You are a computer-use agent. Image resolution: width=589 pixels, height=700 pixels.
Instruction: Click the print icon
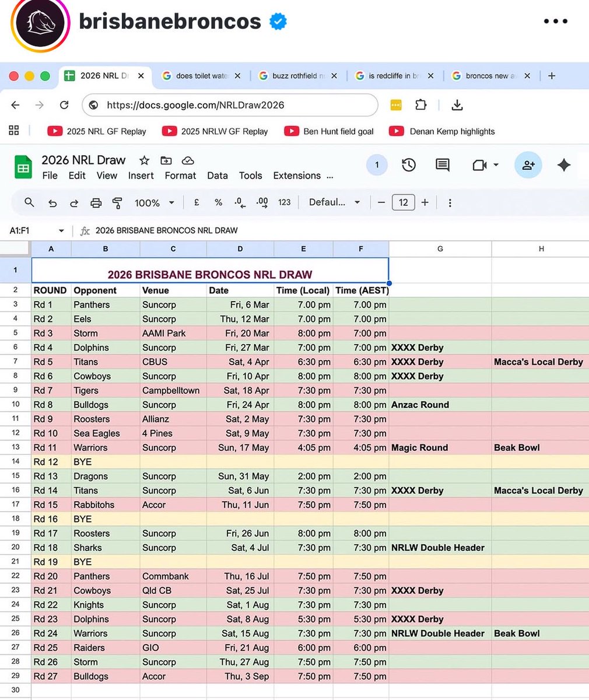click(96, 203)
